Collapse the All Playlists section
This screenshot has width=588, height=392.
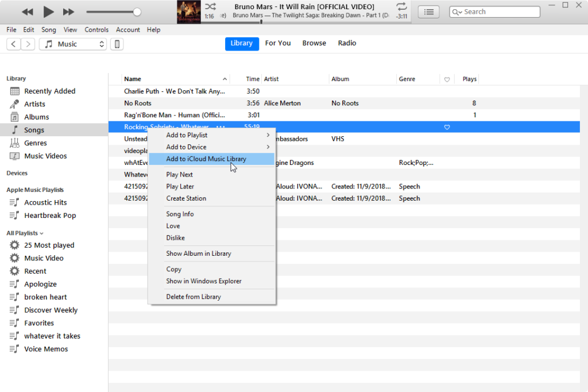pyautogui.click(x=42, y=233)
